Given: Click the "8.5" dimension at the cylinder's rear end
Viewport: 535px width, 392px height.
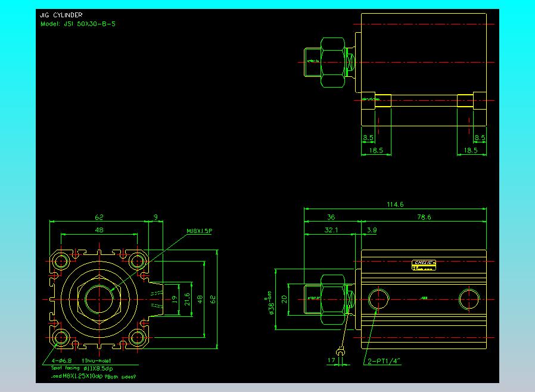Looking at the screenshot, I should 480,138.
